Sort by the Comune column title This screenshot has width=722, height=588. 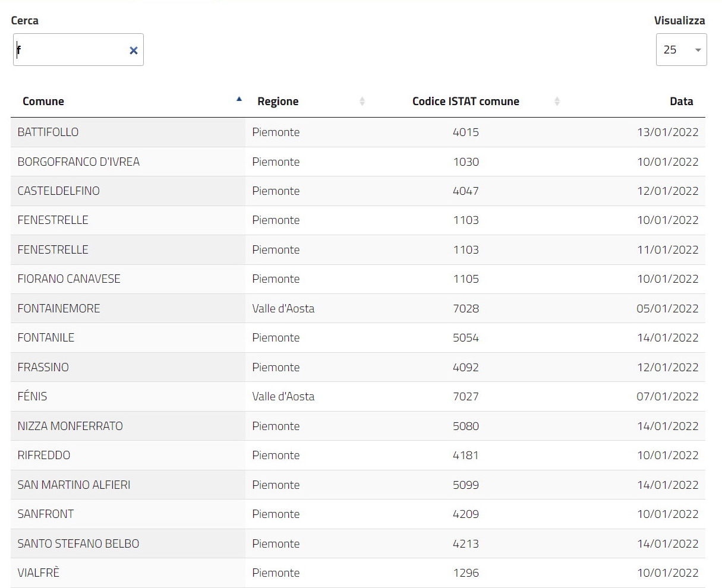[x=43, y=102]
